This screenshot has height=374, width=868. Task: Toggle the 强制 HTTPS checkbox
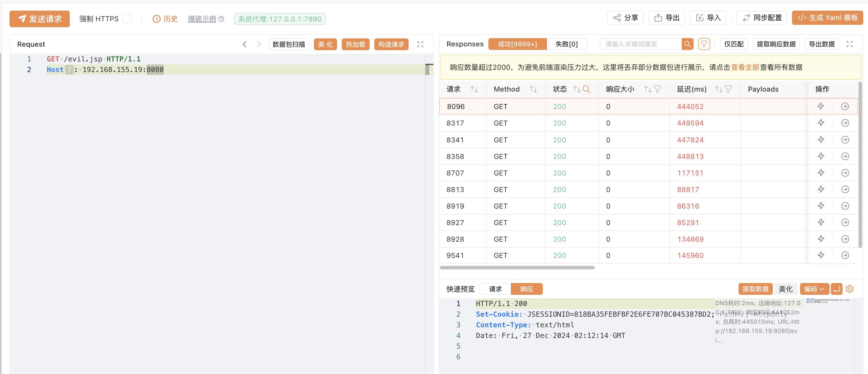[x=127, y=19]
